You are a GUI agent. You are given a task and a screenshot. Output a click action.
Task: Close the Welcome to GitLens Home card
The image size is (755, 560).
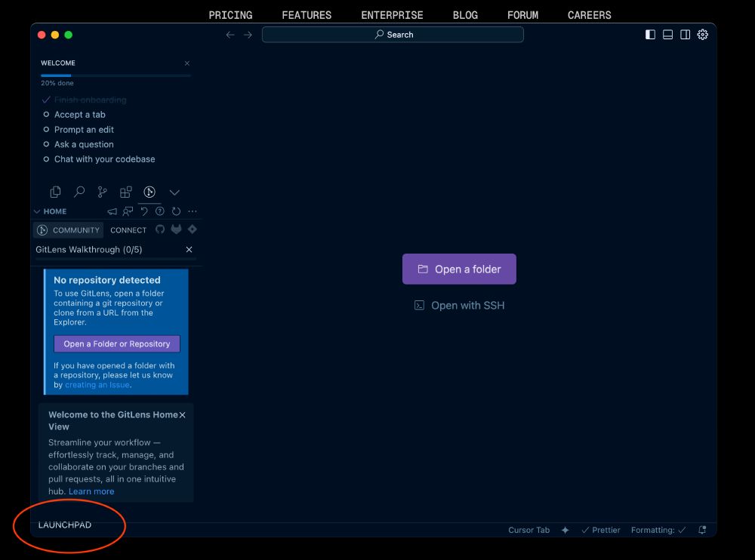[x=183, y=415]
